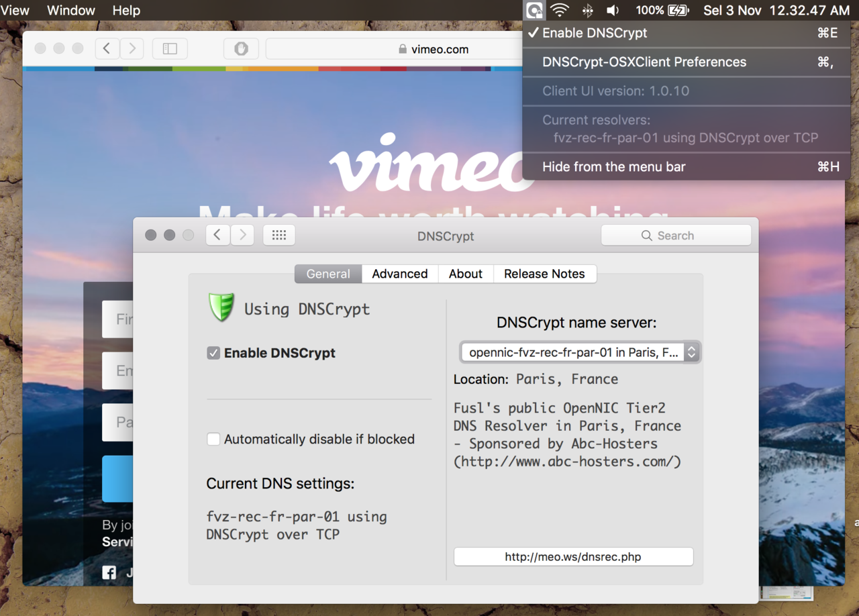Click 'Location: Paris, France' text
The width and height of the screenshot is (859, 616).
click(536, 379)
